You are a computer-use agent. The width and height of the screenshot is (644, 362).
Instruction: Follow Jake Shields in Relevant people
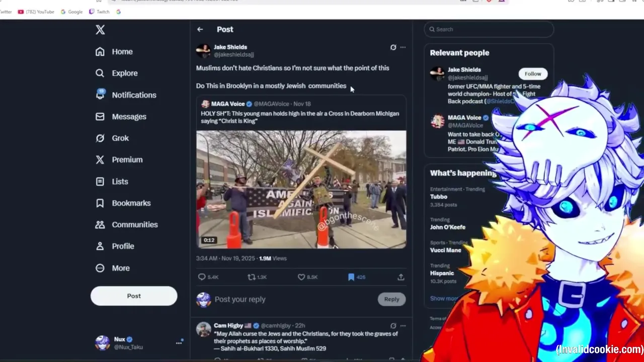click(533, 74)
